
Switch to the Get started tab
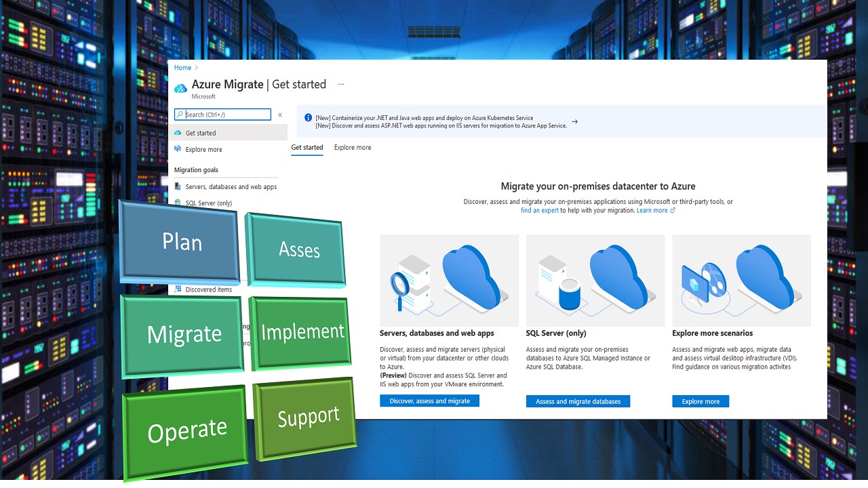tap(307, 147)
